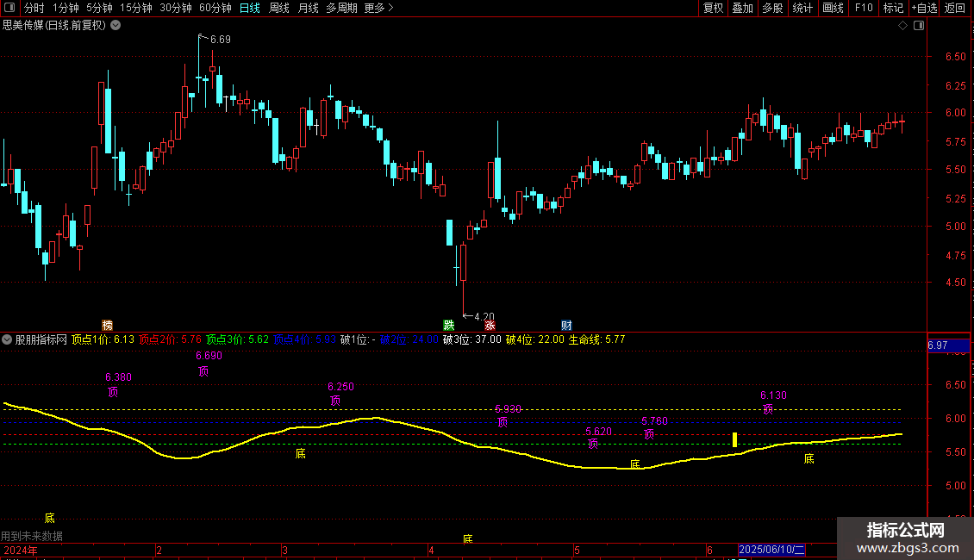Click the 生命线: 5.77 value
Viewport: 974px width, 560px height.
(597, 339)
